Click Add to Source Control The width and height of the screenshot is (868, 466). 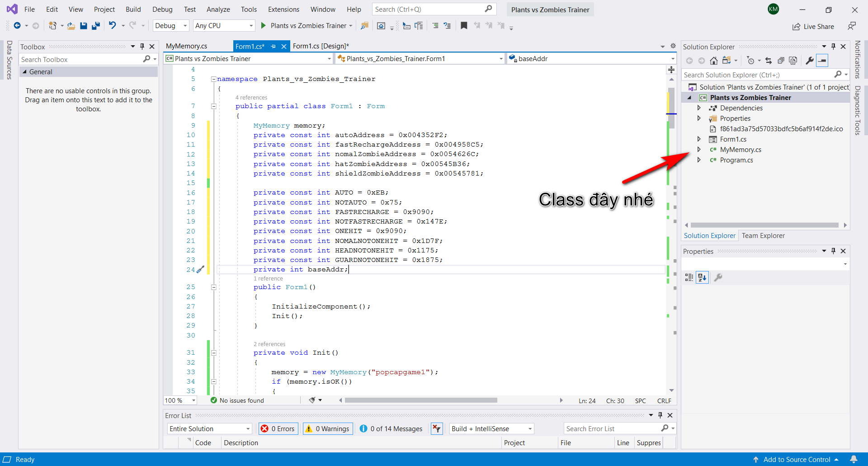(797, 460)
